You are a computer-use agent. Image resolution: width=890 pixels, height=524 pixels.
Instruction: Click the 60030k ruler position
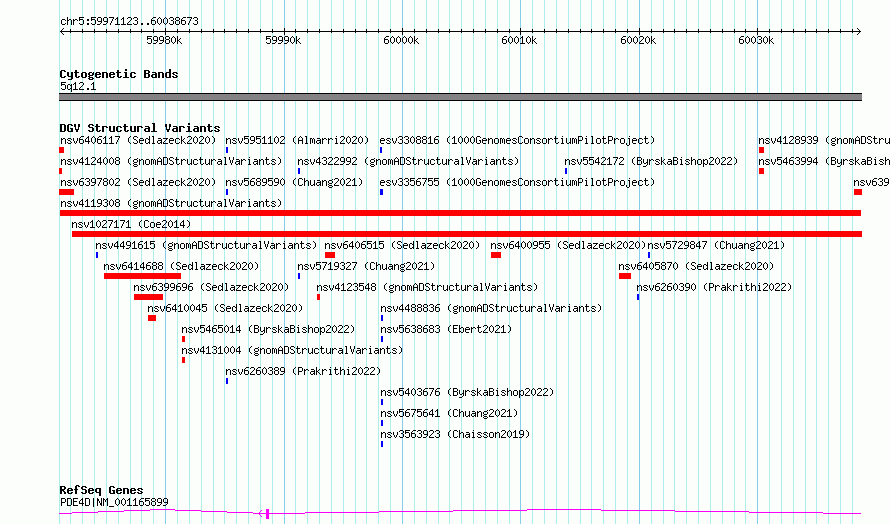tap(756, 40)
